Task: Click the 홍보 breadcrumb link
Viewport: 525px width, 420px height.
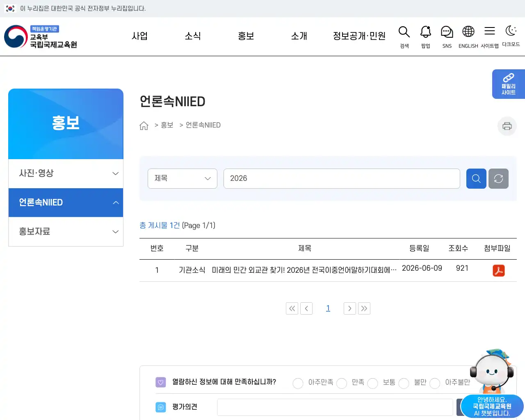Action: pyautogui.click(x=167, y=125)
